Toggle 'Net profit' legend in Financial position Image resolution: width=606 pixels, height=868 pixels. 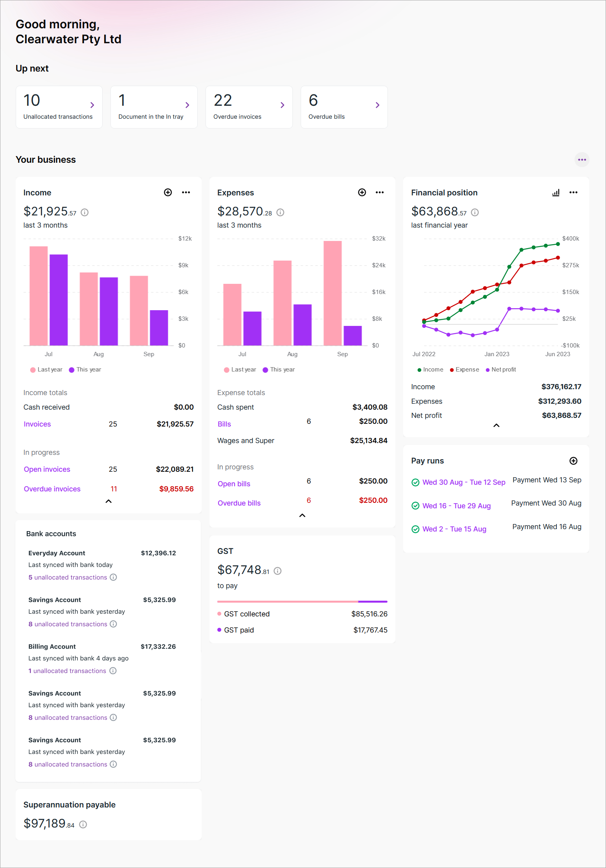501,370
